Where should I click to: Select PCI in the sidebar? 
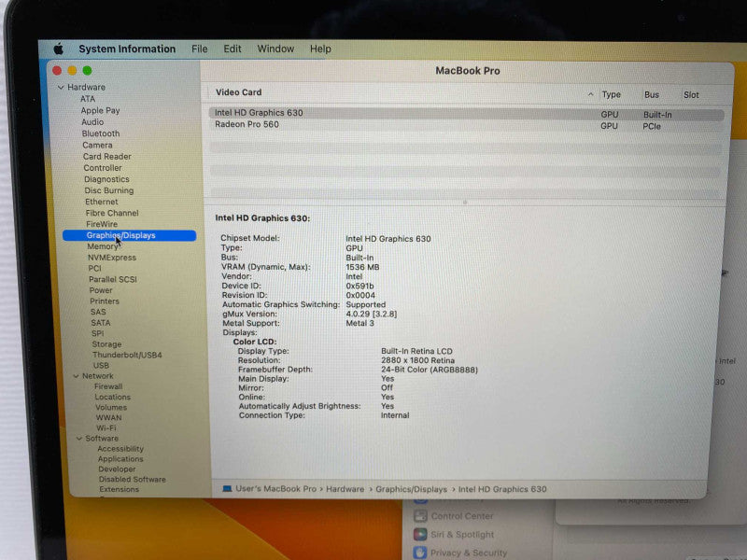coord(95,269)
